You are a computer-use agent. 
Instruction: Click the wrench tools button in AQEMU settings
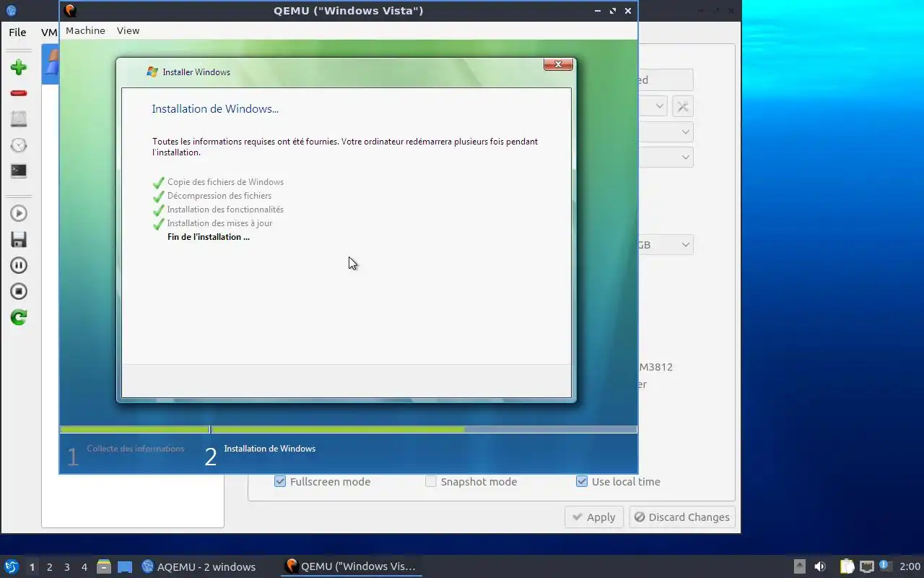(x=682, y=106)
